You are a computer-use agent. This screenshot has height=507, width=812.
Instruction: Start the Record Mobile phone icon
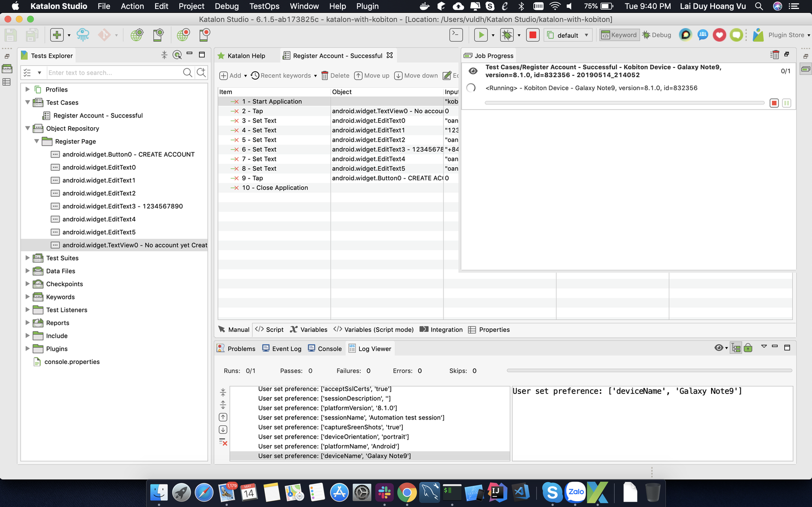[204, 35]
